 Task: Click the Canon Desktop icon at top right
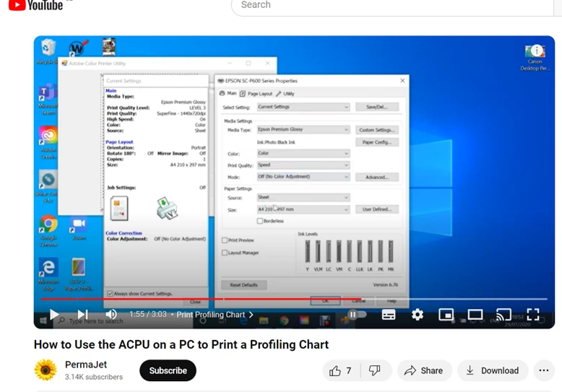coord(535,57)
